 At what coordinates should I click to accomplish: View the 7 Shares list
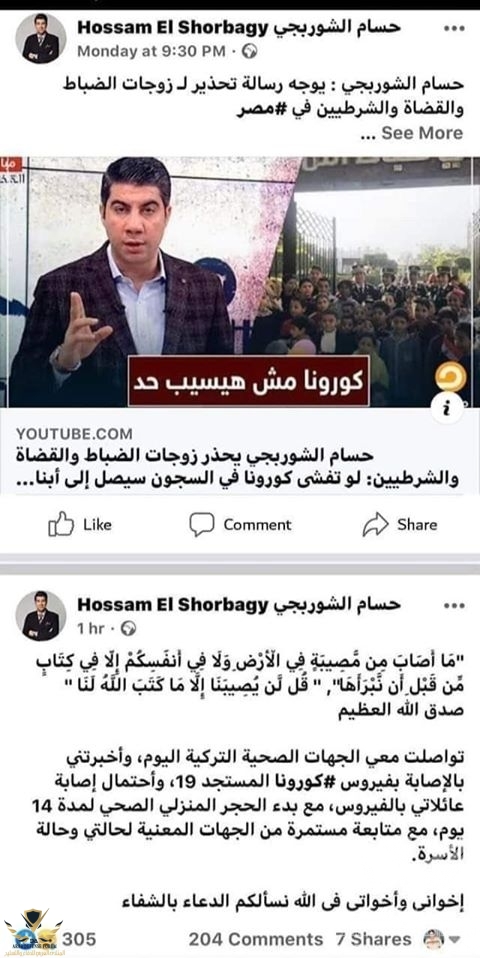click(x=373, y=939)
